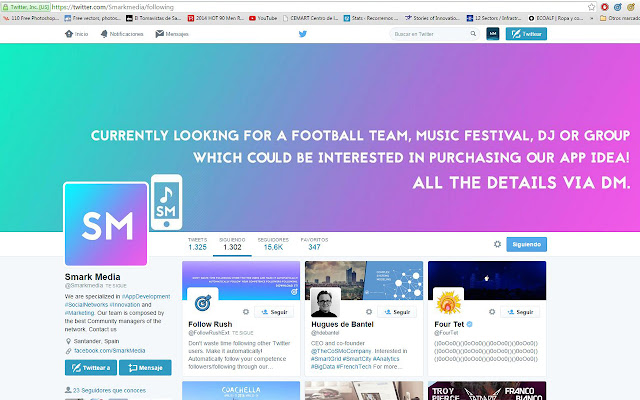
Task: Show more bookmarks chevron
Action: [591, 18]
